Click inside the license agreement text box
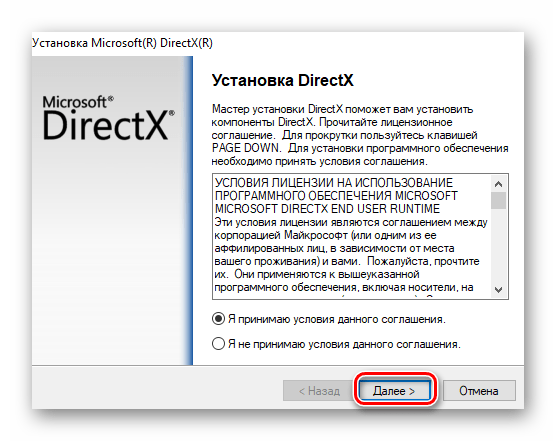This screenshot has height=441, width=556. pos(352,236)
